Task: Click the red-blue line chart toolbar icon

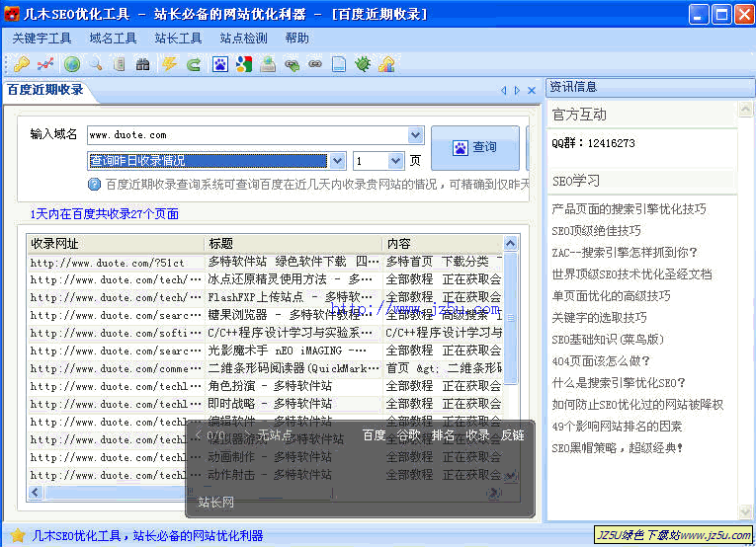Action: point(45,64)
